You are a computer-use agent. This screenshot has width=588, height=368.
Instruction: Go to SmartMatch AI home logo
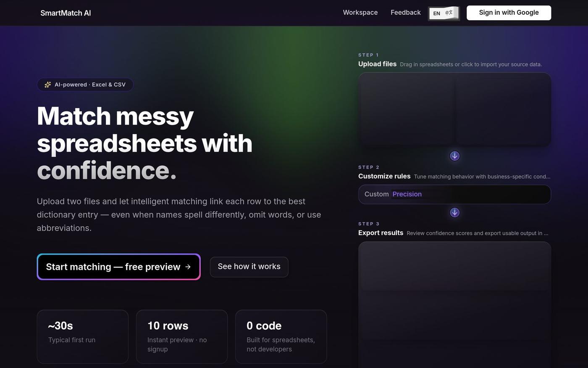(66, 13)
